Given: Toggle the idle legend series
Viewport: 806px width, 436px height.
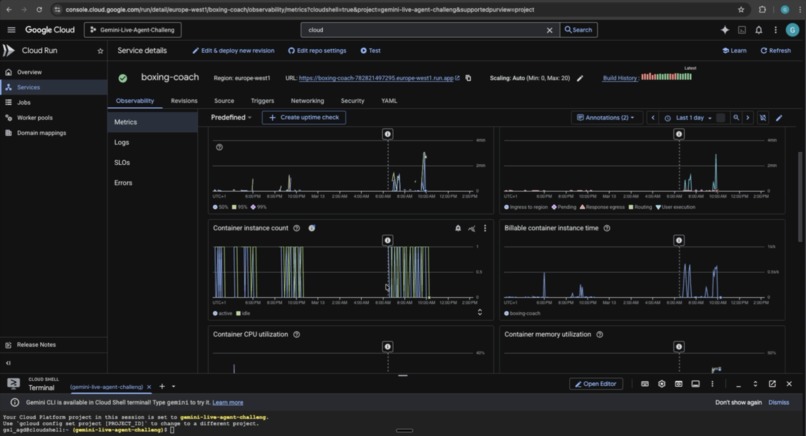Looking at the screenshot, I should tap(243, 314).
